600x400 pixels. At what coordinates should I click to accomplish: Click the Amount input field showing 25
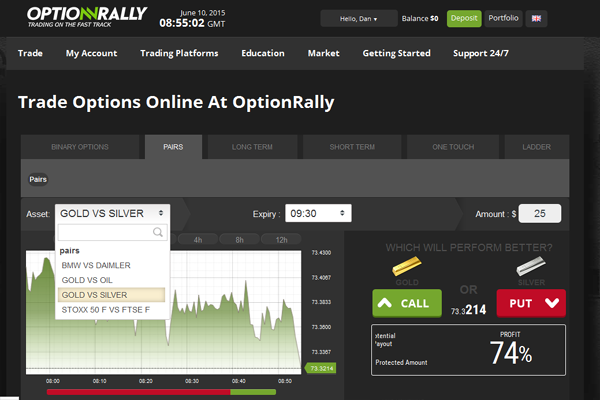540,213
